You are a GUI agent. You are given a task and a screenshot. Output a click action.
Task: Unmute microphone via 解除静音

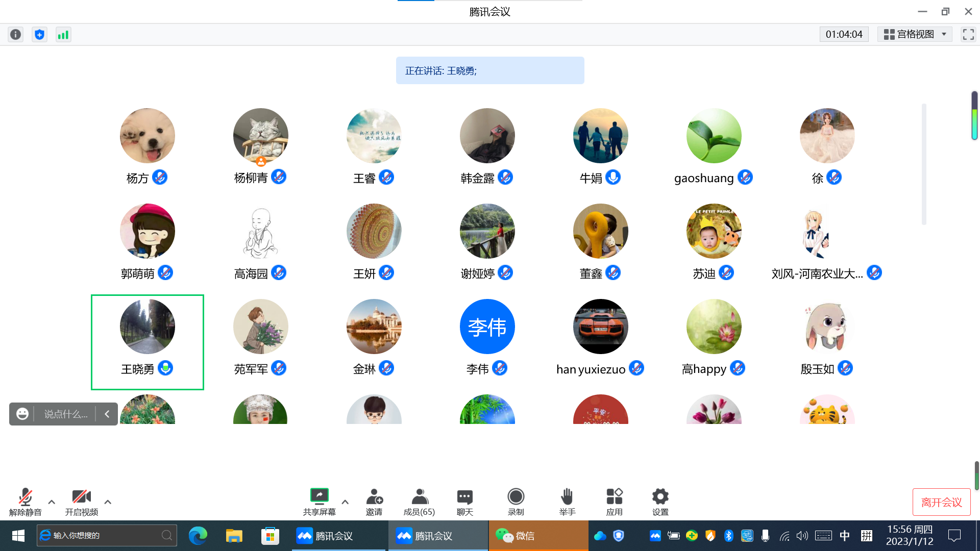[26, 501]
